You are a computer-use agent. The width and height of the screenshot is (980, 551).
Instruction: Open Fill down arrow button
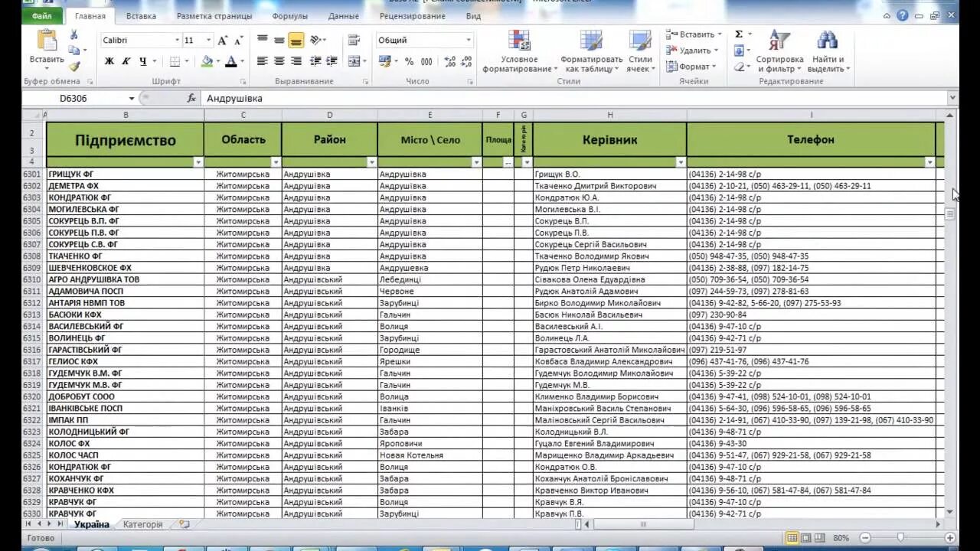(739, 51)
